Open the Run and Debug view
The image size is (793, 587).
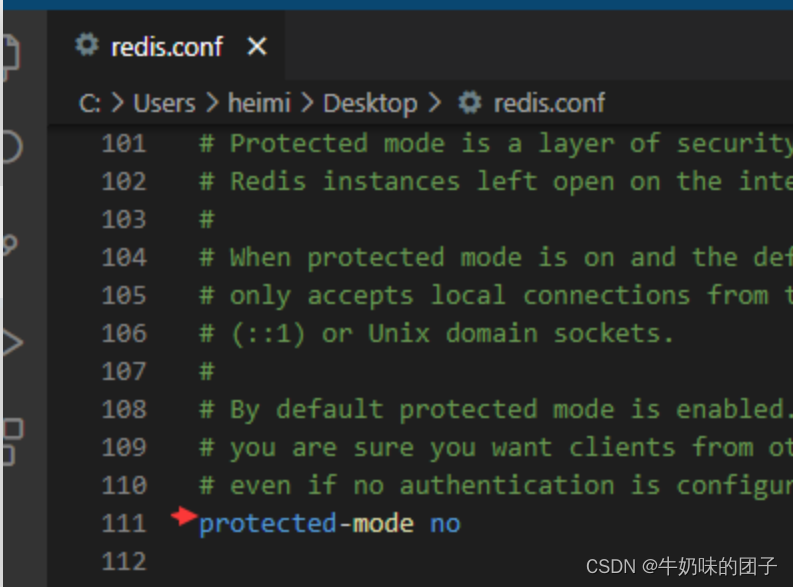click(x=13, y=343)
